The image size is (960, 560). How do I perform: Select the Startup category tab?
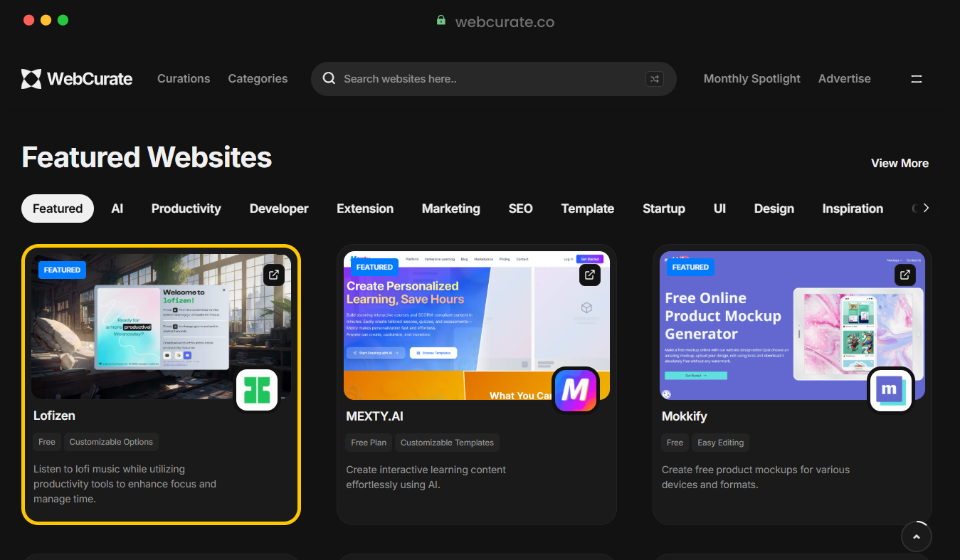click(x=664, y=208)
